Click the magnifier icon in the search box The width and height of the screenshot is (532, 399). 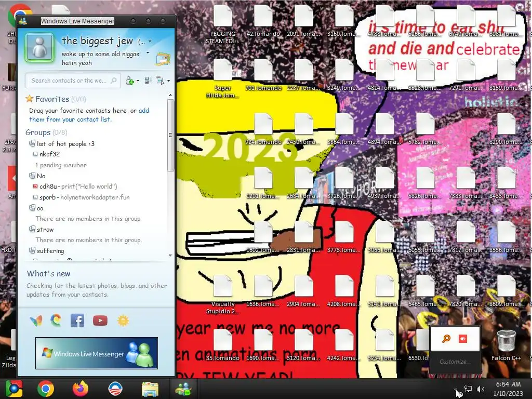(x=114, y=81)
